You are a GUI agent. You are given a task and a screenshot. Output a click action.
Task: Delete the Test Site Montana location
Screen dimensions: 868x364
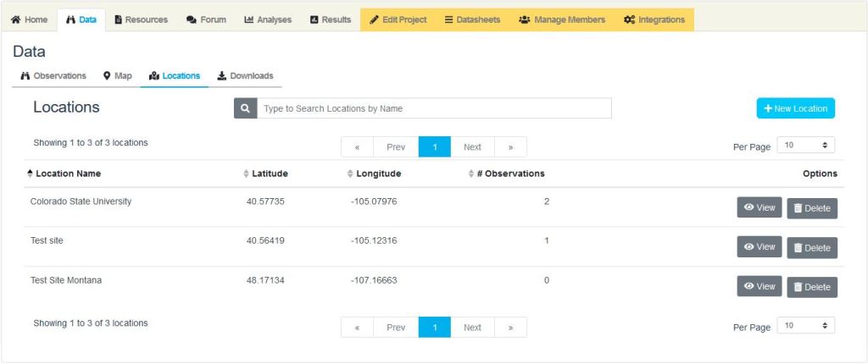pyautogui.click(x=811, y=287)
